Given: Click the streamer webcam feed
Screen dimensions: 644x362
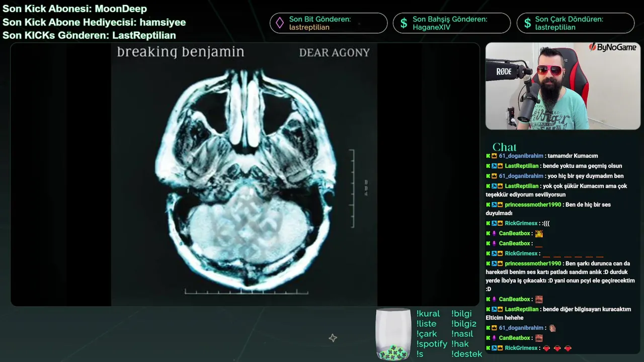Looking at the screenshot, I should 563,86.
